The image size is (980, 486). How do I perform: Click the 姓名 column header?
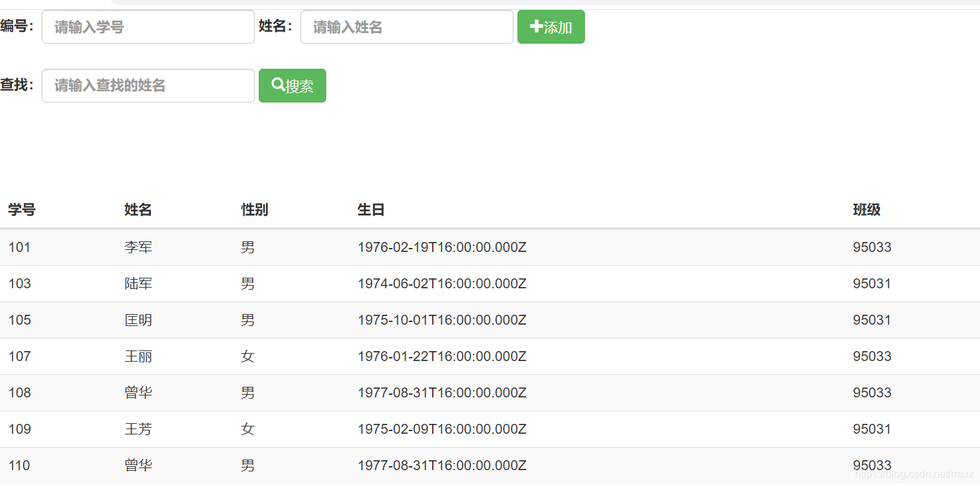[138, 210]
